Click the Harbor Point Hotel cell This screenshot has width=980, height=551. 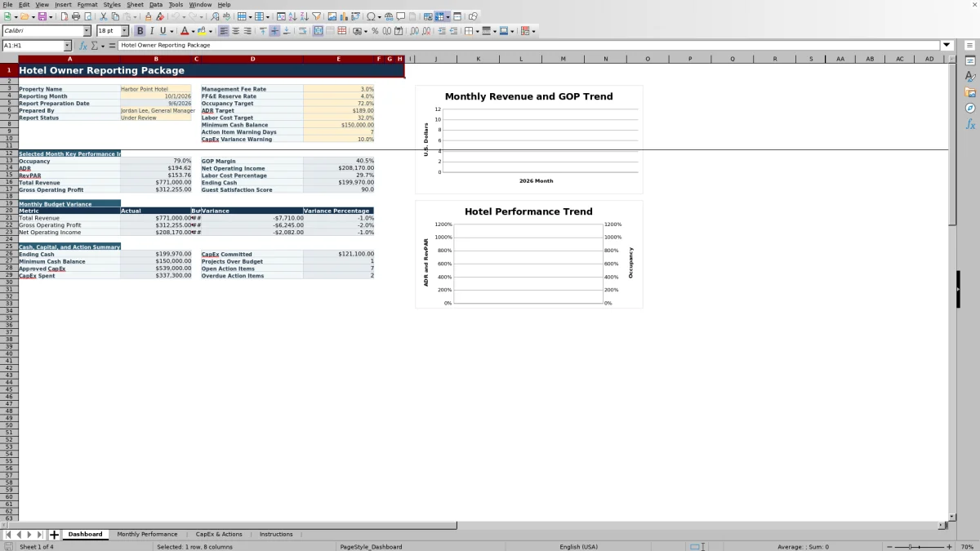[155, 89]
